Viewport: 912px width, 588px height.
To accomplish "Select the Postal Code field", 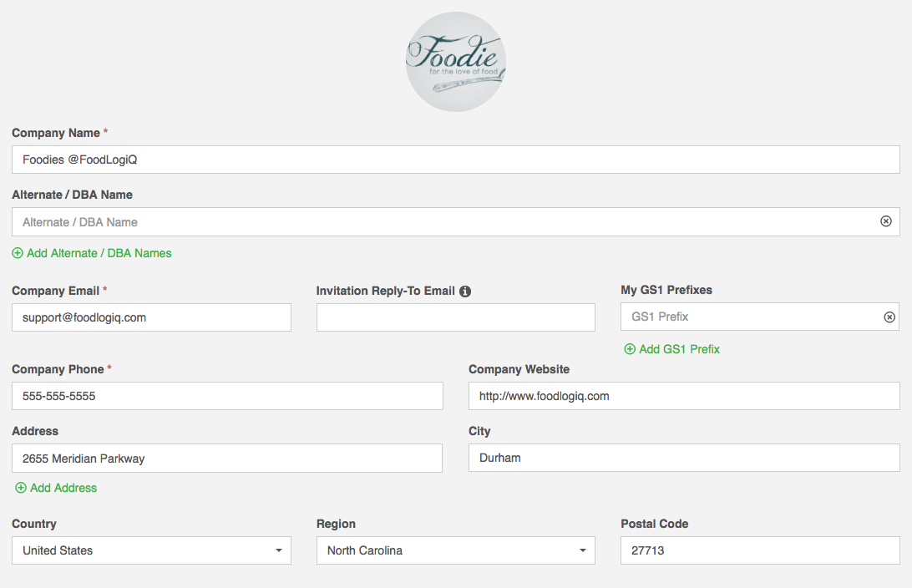I will tap(759, 550).
